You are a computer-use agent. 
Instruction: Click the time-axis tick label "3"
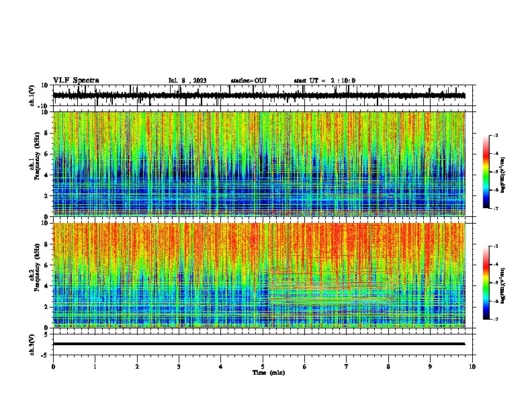(x=179, y=367)
